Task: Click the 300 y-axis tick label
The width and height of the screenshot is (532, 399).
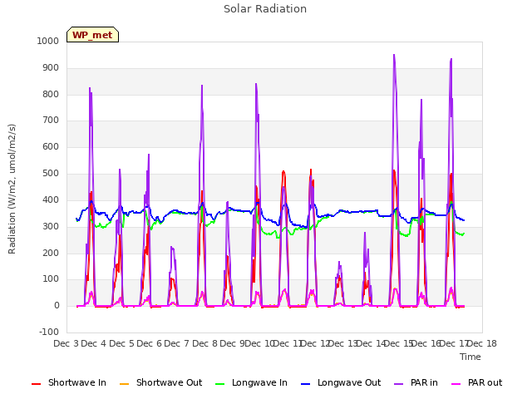Action: tap(51, 226)
